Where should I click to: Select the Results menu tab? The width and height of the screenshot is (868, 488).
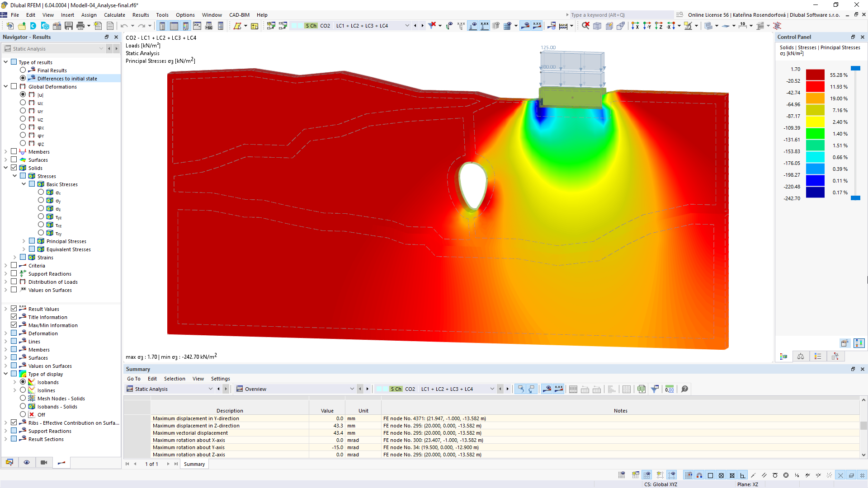coord(140,14)
